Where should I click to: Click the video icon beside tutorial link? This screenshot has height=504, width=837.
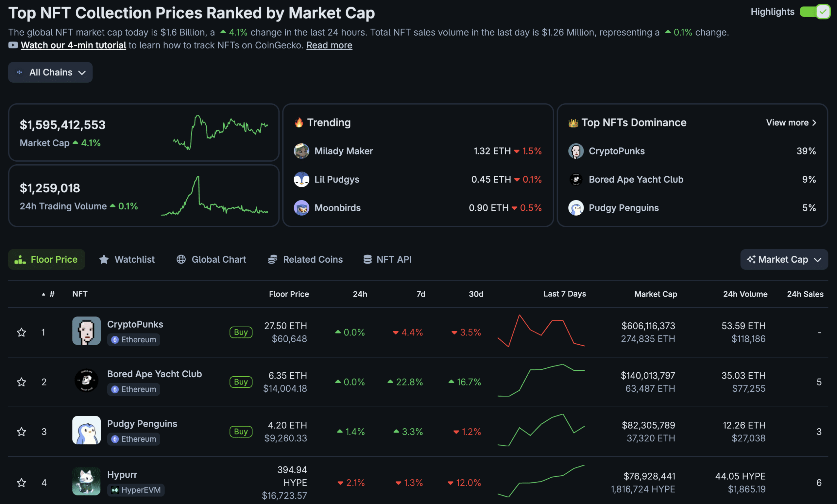click(13, 45)
